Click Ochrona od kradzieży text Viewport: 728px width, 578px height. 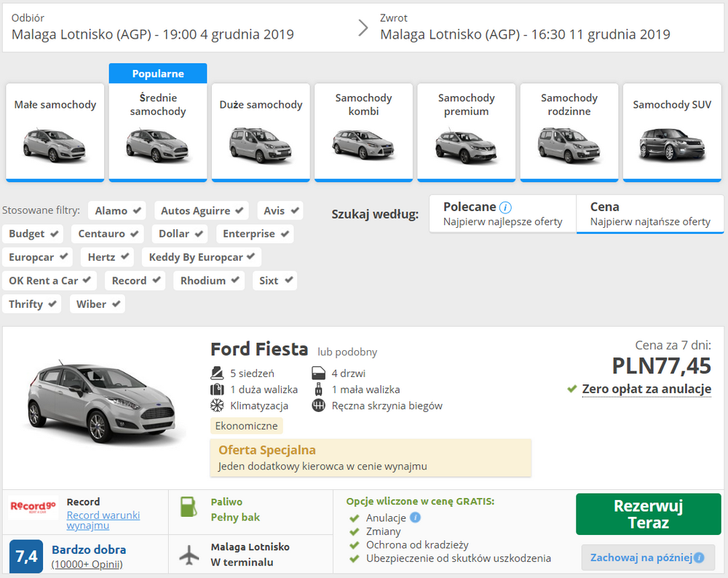[x=417, y=545]
